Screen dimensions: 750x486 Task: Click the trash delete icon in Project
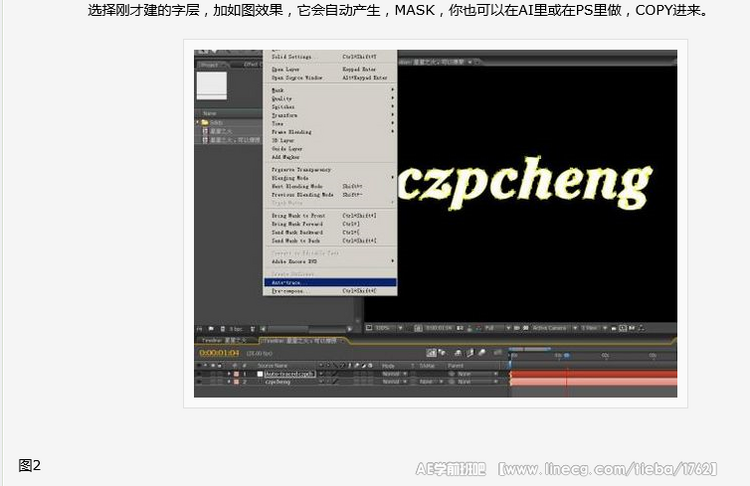tap(253, 329)
